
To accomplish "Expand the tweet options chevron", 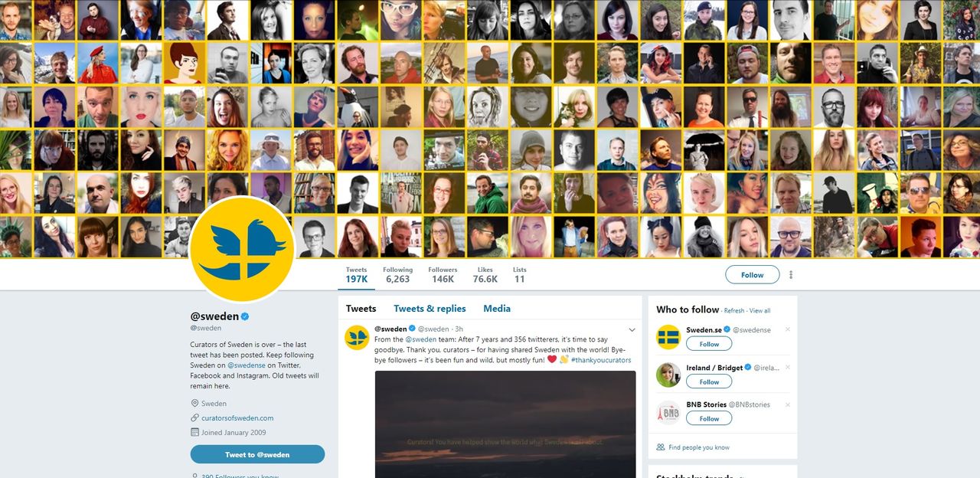I will (632, 329).
